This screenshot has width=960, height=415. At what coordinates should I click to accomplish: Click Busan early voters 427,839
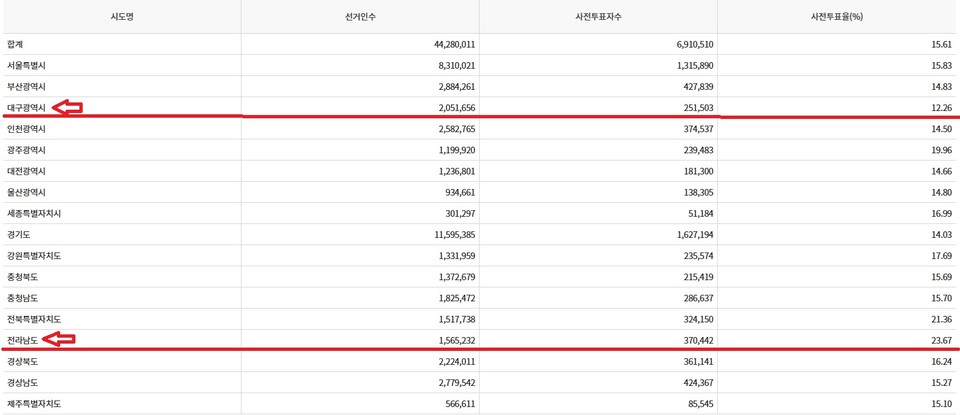(699, 87)
